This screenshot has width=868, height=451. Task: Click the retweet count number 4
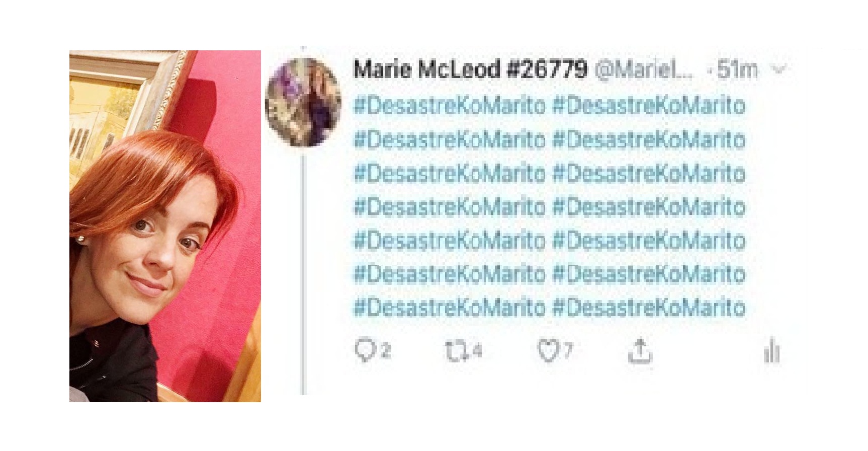[477, 350]
